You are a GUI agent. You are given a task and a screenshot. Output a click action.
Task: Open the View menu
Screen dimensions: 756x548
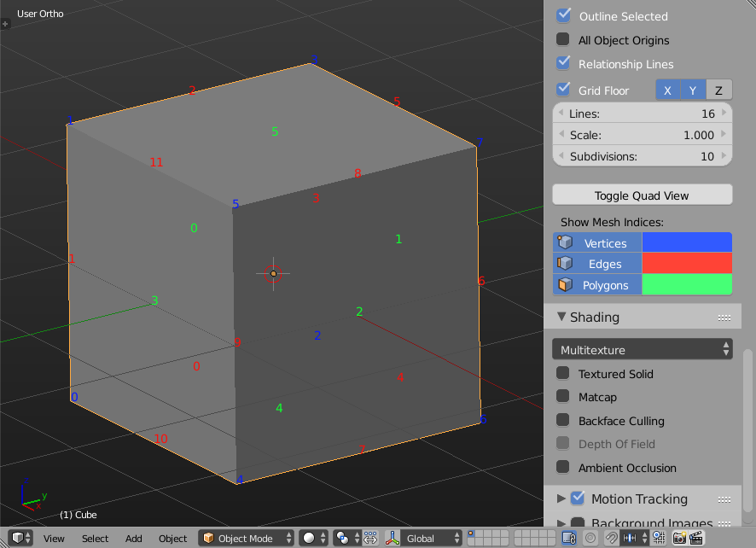coord(54,539)
